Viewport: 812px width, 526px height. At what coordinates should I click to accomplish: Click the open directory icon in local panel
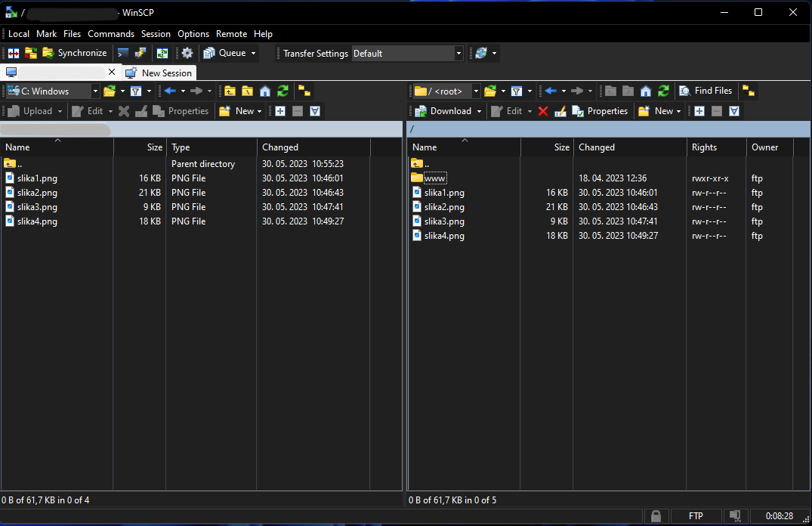110,91
